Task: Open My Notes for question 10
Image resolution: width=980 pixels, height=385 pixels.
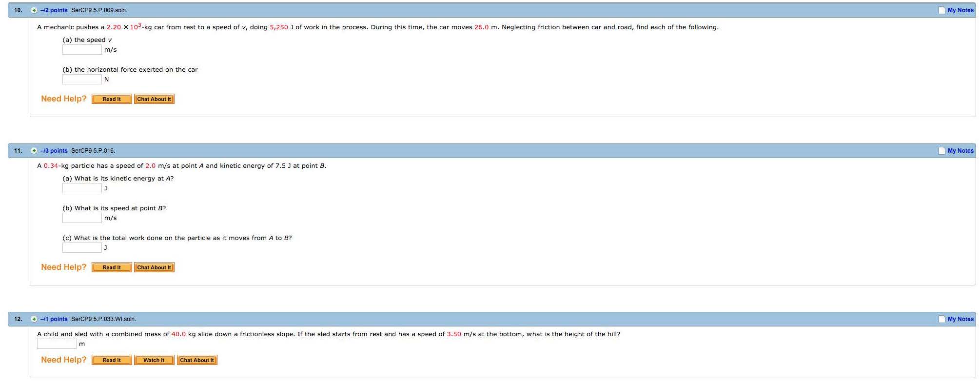Action: coord(960,10)
